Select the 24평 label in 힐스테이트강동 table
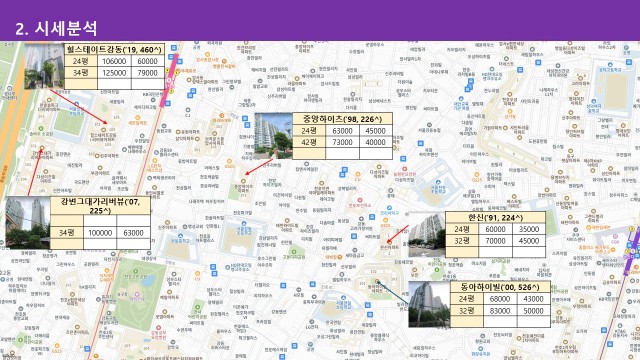640x360 pixels. [81, 61]
